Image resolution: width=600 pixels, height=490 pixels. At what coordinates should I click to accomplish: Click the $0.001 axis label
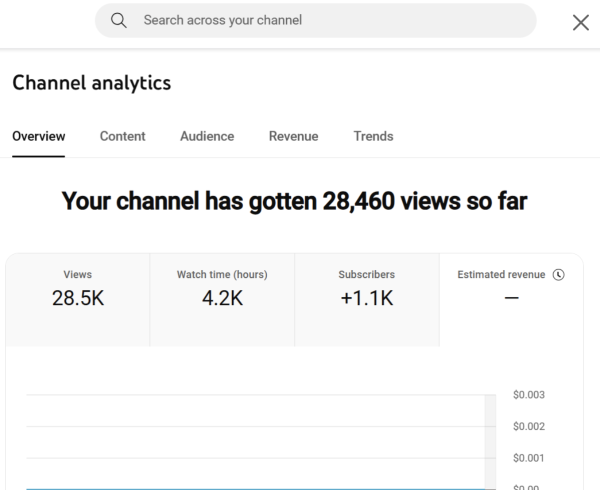[x=528, y=458]
